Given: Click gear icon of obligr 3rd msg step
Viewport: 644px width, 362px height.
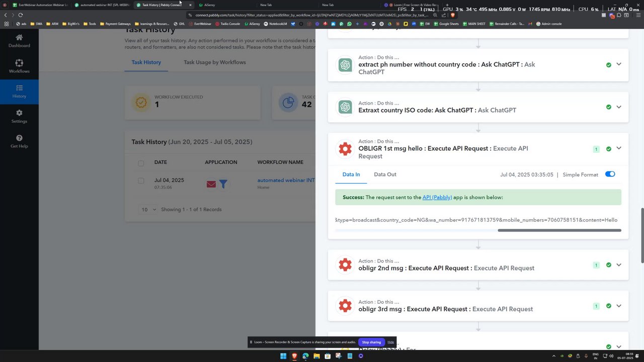Looking at the screenshot, I should pyautogui.click(x=345, y=306).
